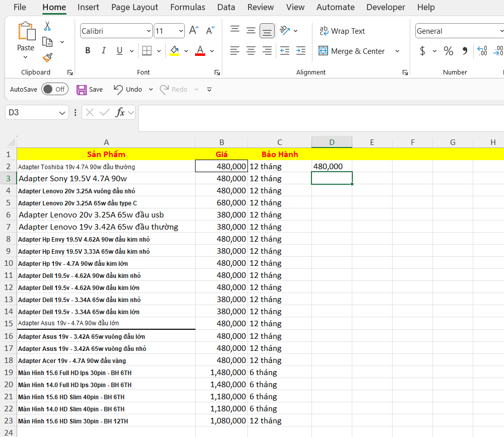The width and height of the screenshot is (504, 437).
Task: Click the Save button
Action: click(x=89, y=89)
